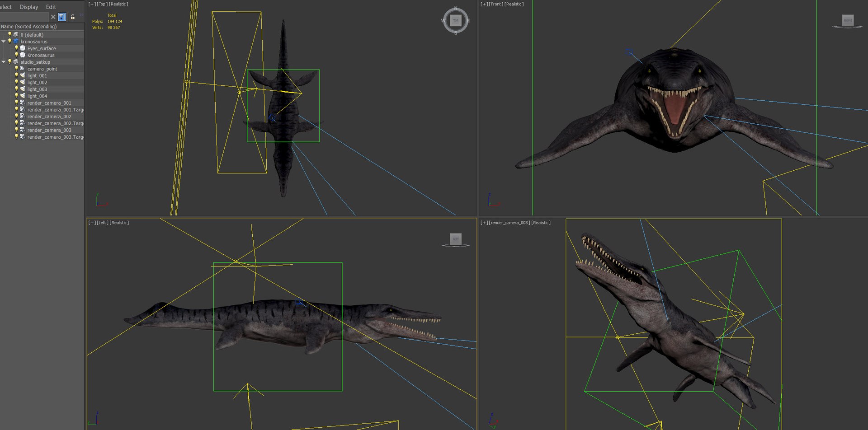Image resolution: width=868 pixels, height=430 pixels.
Task: Open the [Top] view label menu
Action: 102,4
